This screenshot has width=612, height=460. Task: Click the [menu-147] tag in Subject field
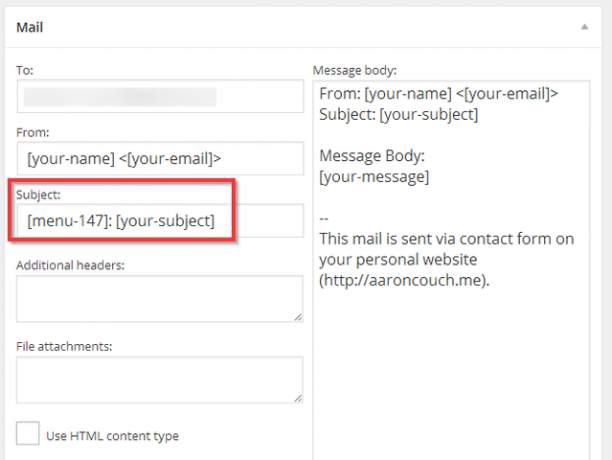[x=67, y=221]
